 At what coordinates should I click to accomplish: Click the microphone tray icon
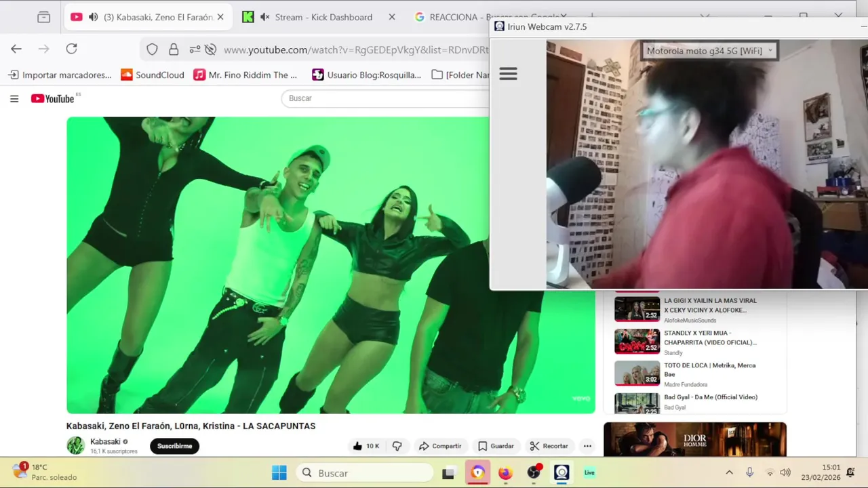pos(749,472)
